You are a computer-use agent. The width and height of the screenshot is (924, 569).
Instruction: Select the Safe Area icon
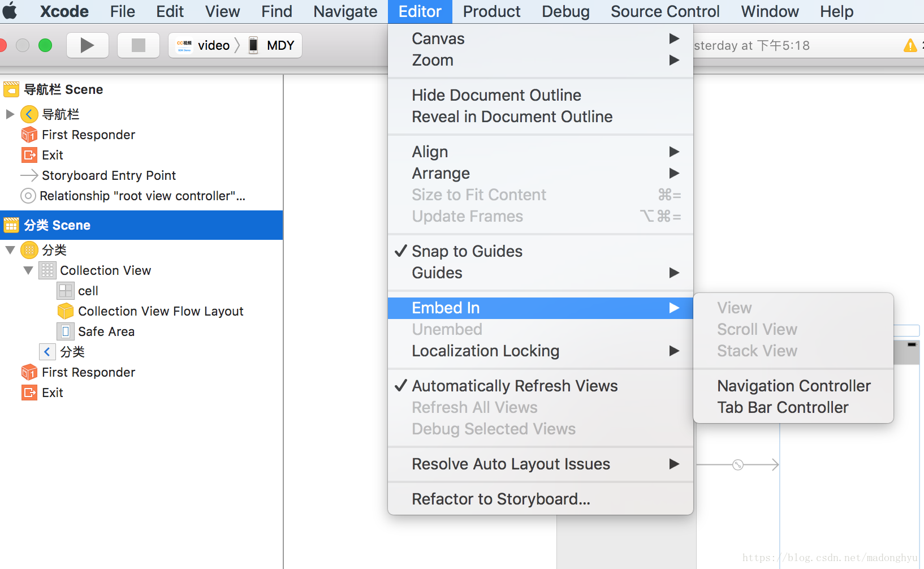(66, 331)
